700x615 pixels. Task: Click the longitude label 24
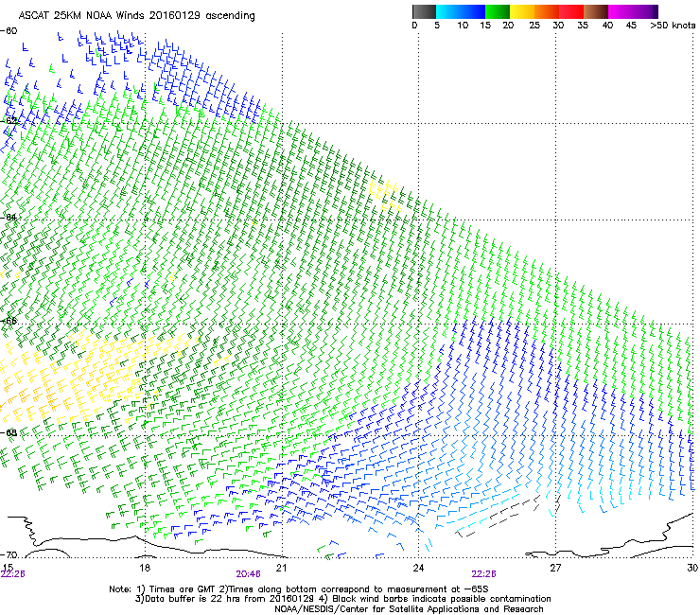[418, 568]
